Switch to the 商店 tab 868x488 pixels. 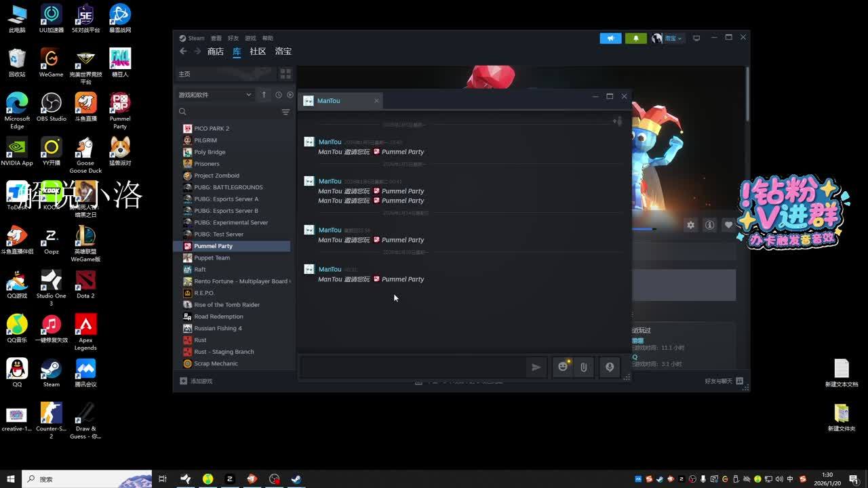pos(215,52)
